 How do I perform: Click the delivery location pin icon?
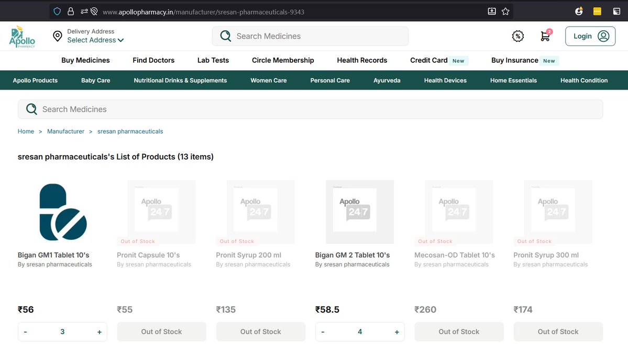(x=58, y=36)
